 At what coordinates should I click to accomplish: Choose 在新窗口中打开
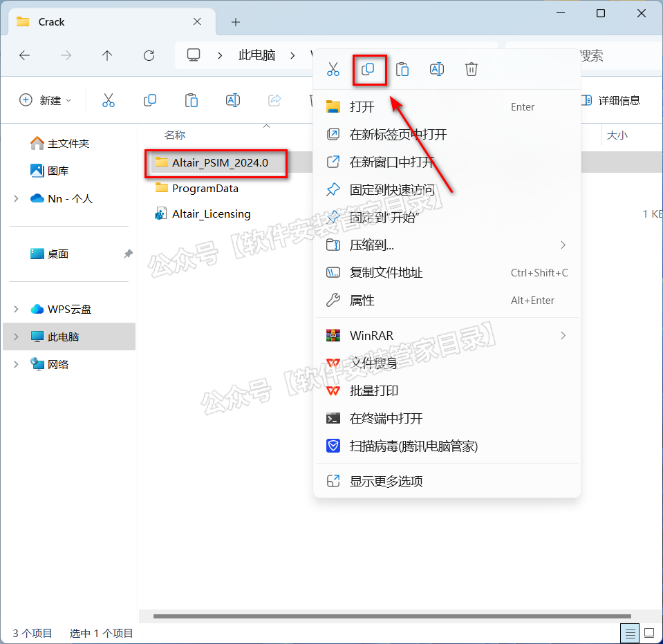tap(447, 162)
